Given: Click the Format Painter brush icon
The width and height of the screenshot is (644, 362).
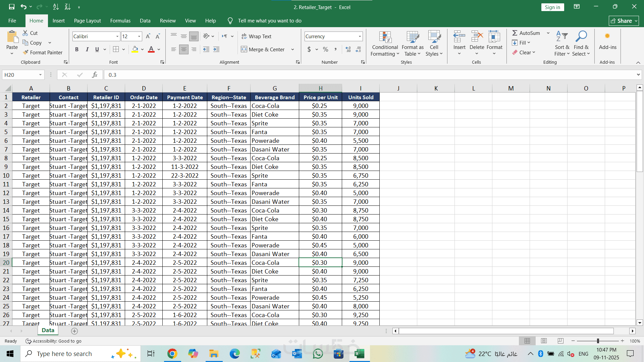Looking at the screenshot, I should pyautogui.click(x=25, y=52).
